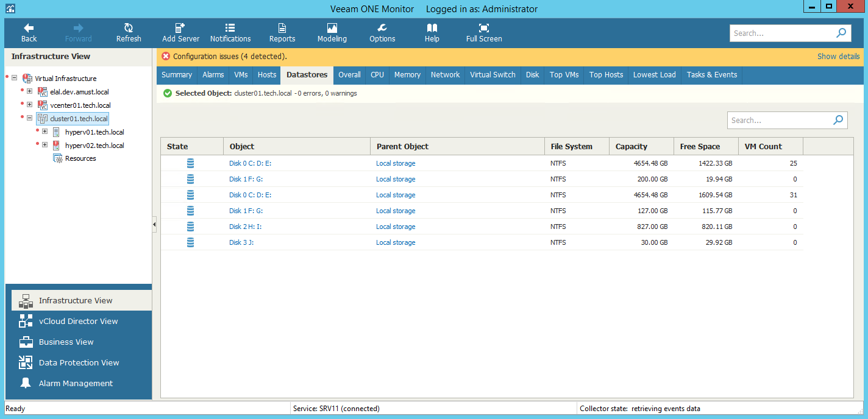Expand the vcenter01.tech.local node
This screenshot has width=868, height=419.
[x=29, y=105]
